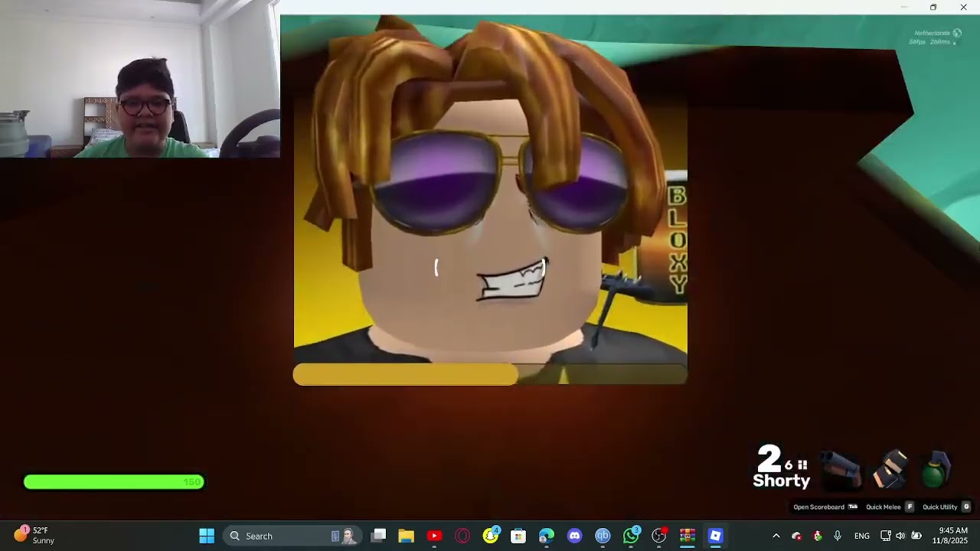Open Discord from the taskbar
The height and width of the screenshot is (551, 980).
575,536
